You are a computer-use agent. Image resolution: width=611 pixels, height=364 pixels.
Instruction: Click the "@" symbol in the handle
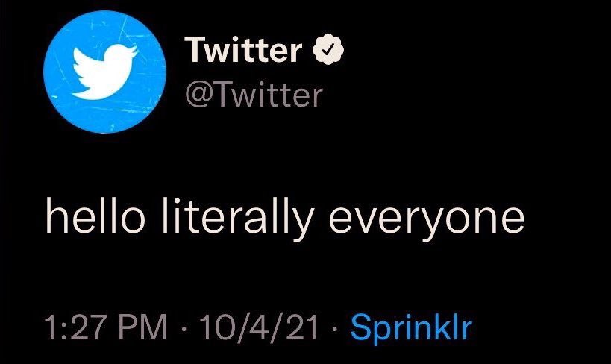(198, 95)
